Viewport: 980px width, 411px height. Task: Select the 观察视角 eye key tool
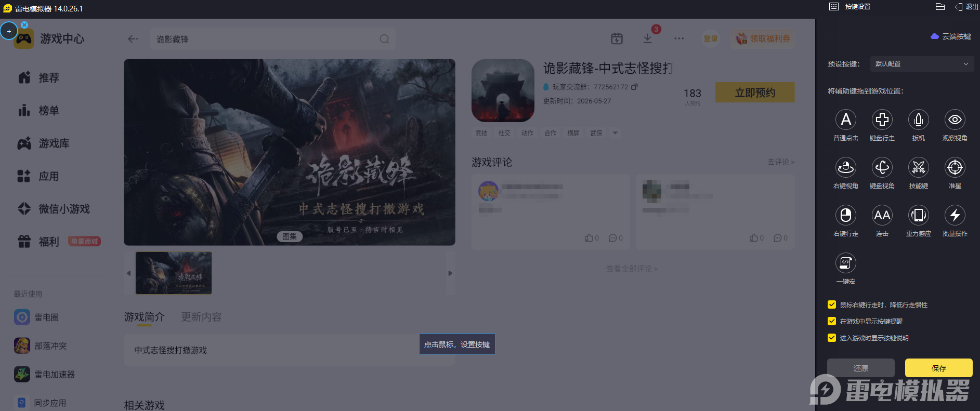pos(955,120)
